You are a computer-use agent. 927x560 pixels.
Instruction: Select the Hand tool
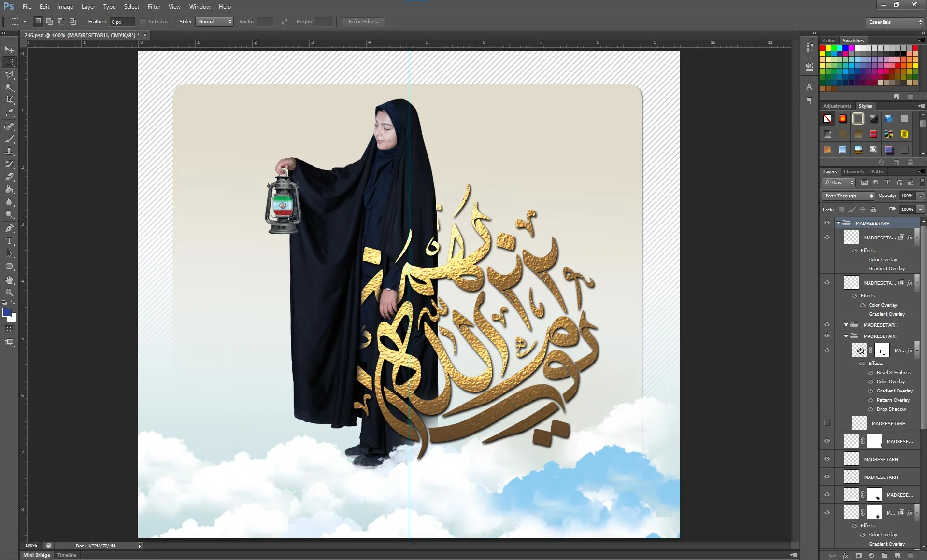pos(9,280)
